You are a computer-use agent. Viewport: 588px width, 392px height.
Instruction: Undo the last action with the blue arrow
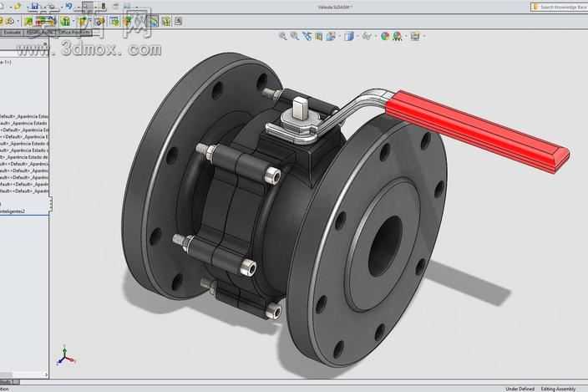click(x=69, y=6)
